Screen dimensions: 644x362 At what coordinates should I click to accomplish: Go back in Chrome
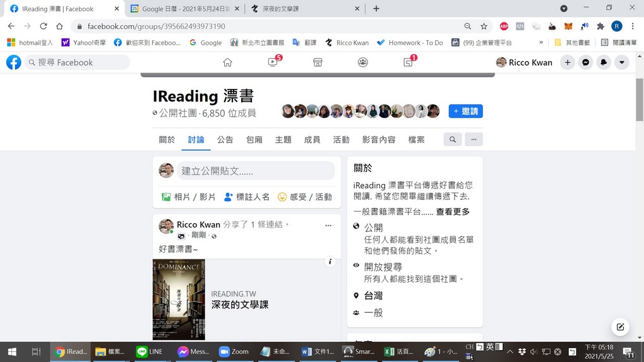point(11,26)
